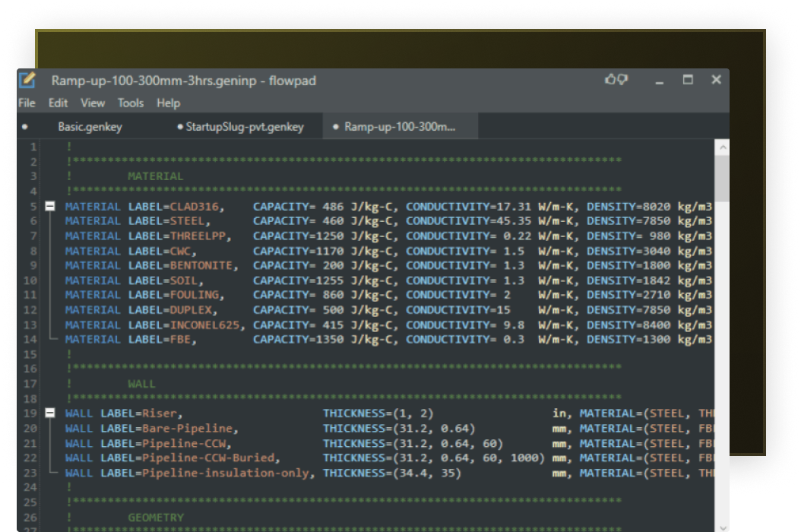Image resolution: width=801 pixels, height=532 pixels.
Task: Click the thumbs-up feedback icon
Action: tap(610, 79)
